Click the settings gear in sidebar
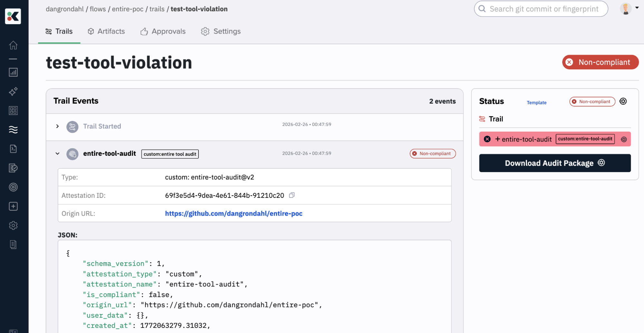 pyautogui.click(x=13, y=226)
